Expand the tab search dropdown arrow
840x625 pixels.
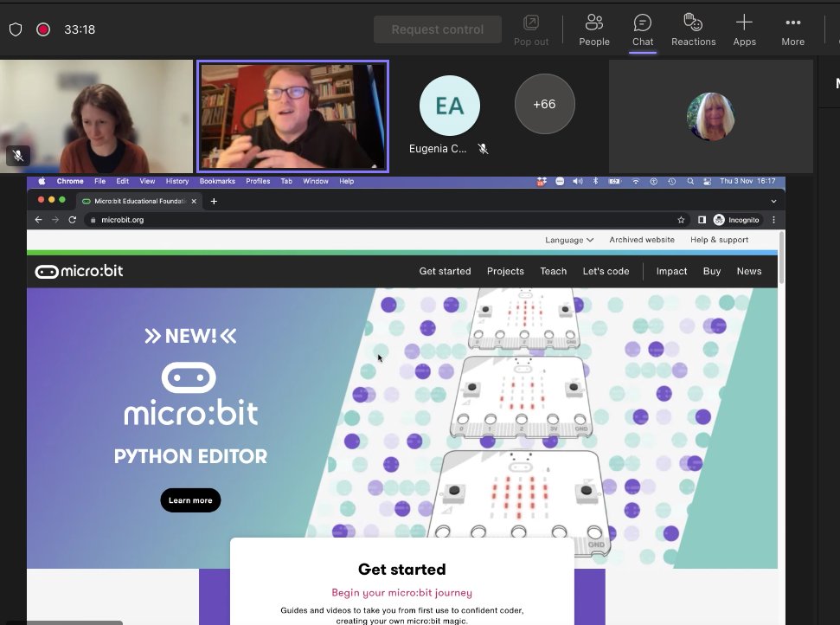pos(773,201)
